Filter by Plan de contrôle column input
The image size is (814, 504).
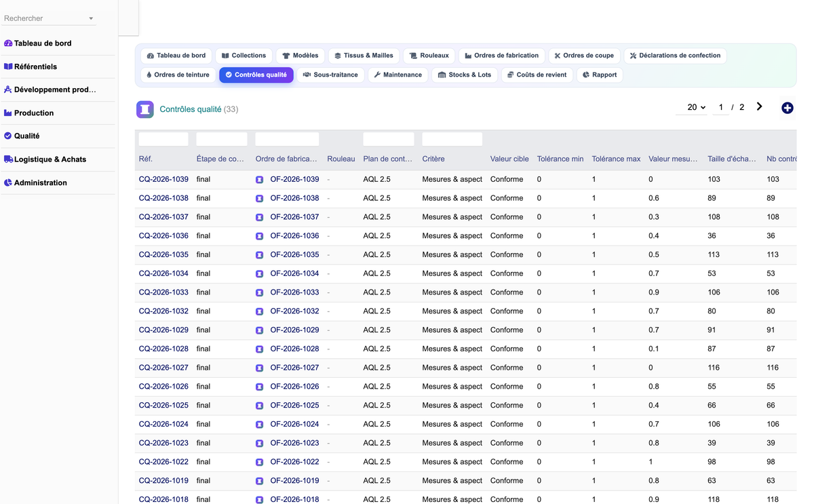(389, 139)
